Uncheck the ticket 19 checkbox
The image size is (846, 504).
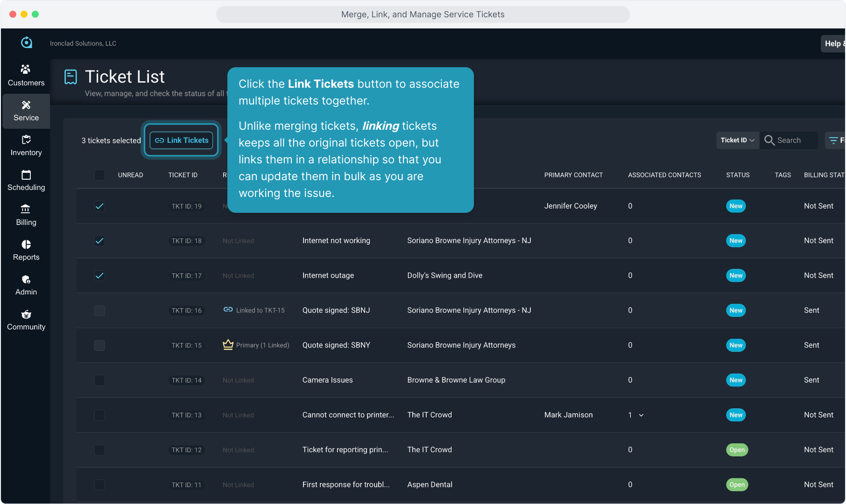point(99,206)
